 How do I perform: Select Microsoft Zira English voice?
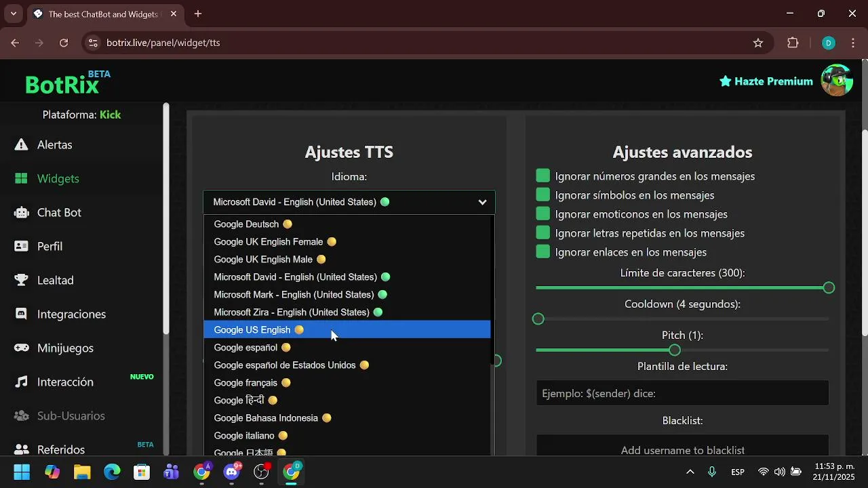(347, 312)
